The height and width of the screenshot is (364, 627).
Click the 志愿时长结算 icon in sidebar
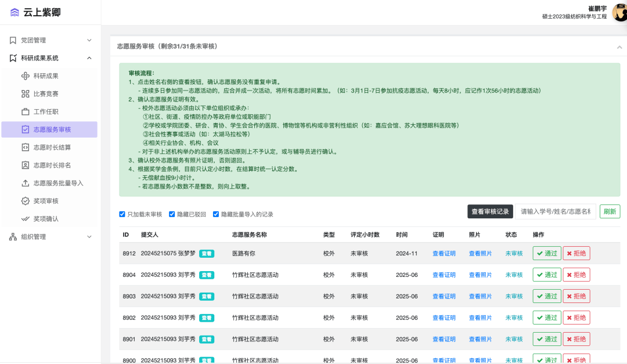(26, 147)
